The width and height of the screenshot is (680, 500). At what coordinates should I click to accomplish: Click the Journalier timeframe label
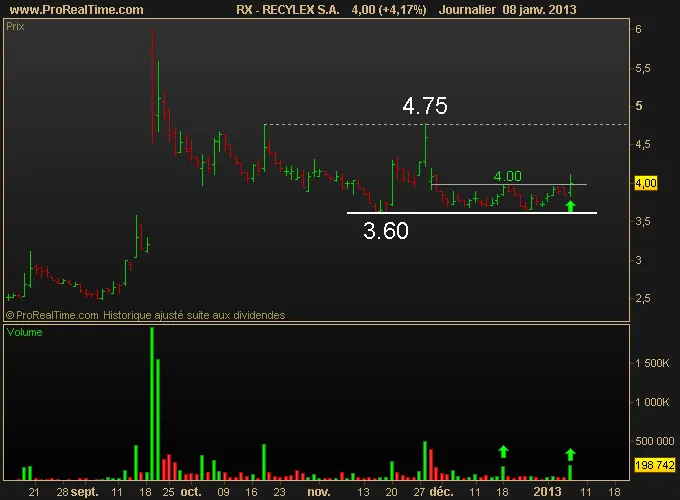(467, 10)
